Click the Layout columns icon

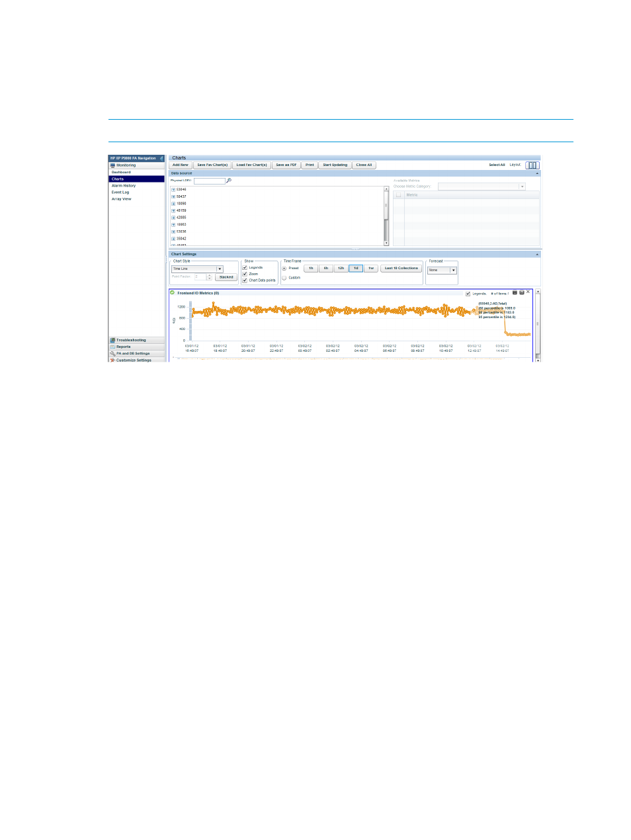[532, 165]
